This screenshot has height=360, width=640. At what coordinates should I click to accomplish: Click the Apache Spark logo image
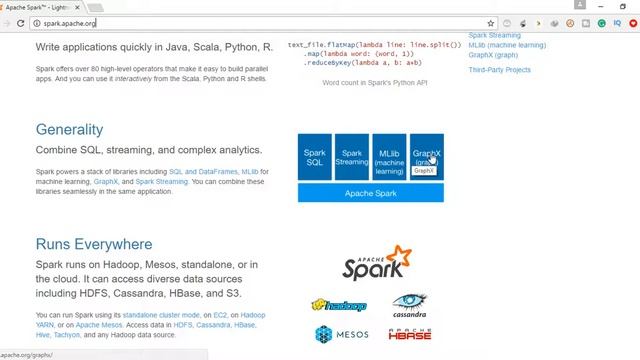coord(377,263)
